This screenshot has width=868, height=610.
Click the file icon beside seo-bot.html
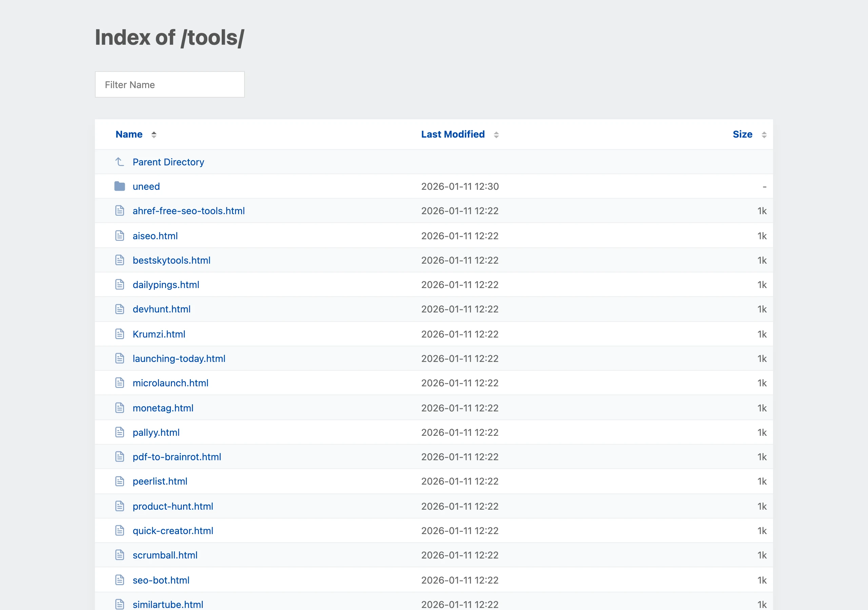point(119,580)
